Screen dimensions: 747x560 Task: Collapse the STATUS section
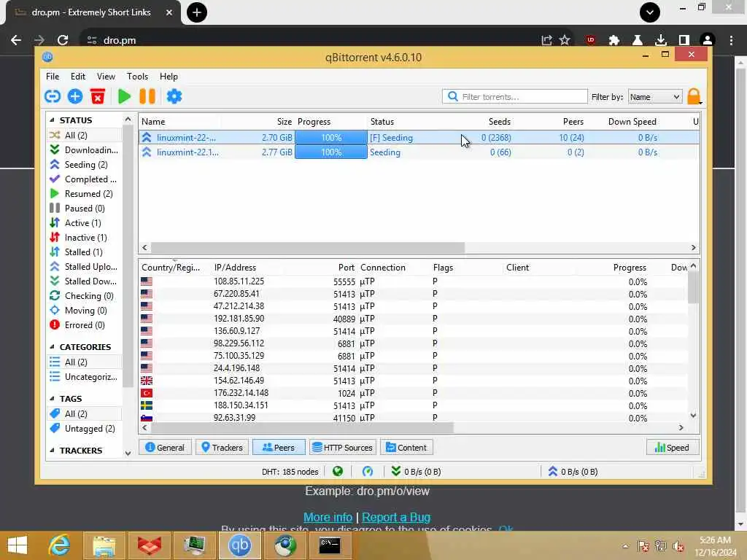pos(52,120)
